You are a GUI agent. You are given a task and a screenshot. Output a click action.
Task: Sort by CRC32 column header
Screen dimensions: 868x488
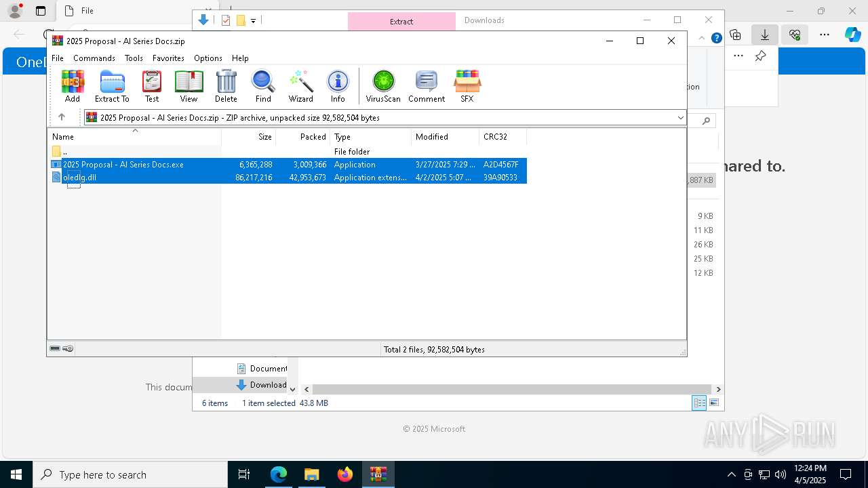pos(502,137)
